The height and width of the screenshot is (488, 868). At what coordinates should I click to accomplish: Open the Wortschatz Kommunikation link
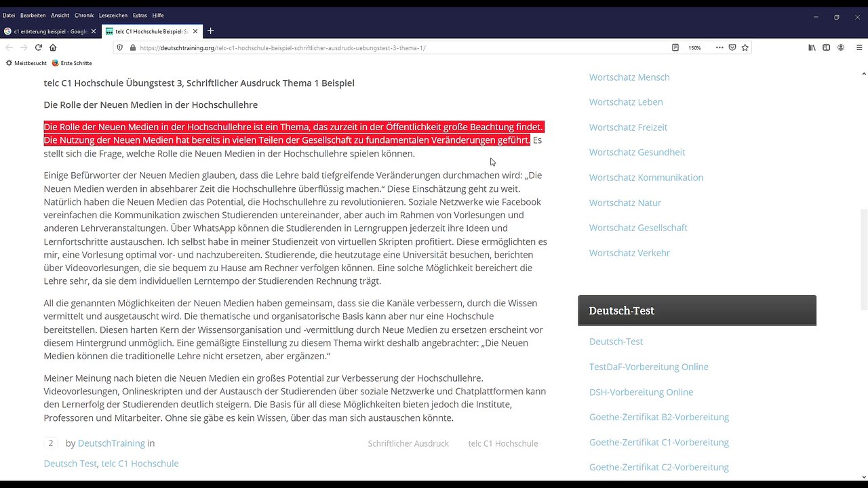pos(646,178)
